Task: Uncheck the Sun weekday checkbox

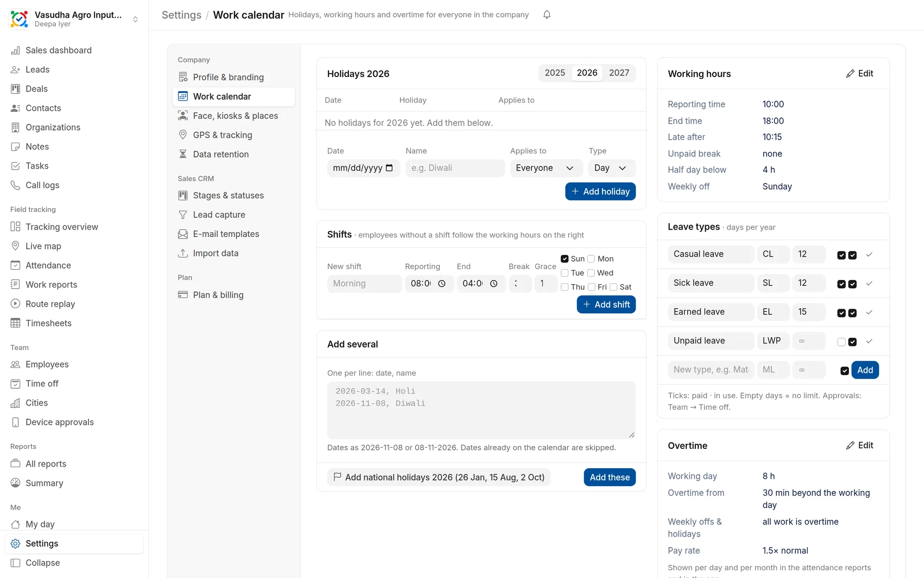Action: (x=565, y=259)
